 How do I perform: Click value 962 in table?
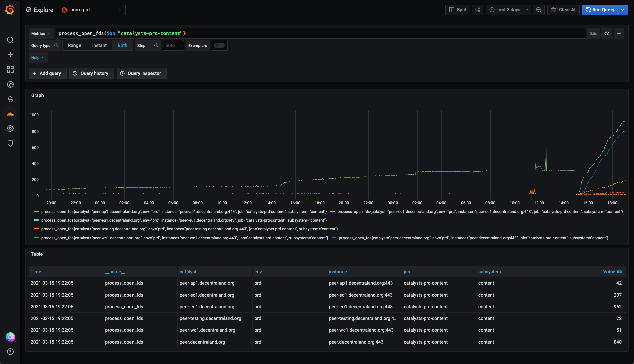pyautogui.click(x=618, y=307)
